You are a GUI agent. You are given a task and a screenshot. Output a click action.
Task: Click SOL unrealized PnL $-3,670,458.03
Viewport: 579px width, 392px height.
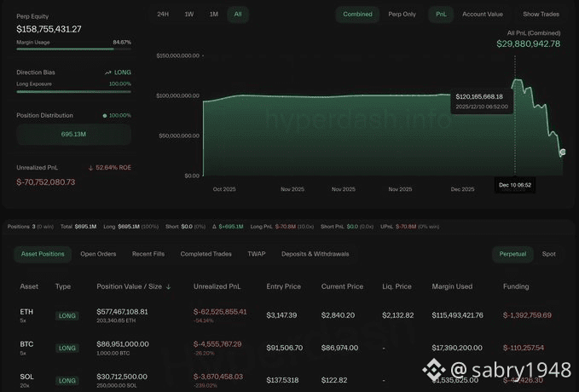tap(218, 377)
